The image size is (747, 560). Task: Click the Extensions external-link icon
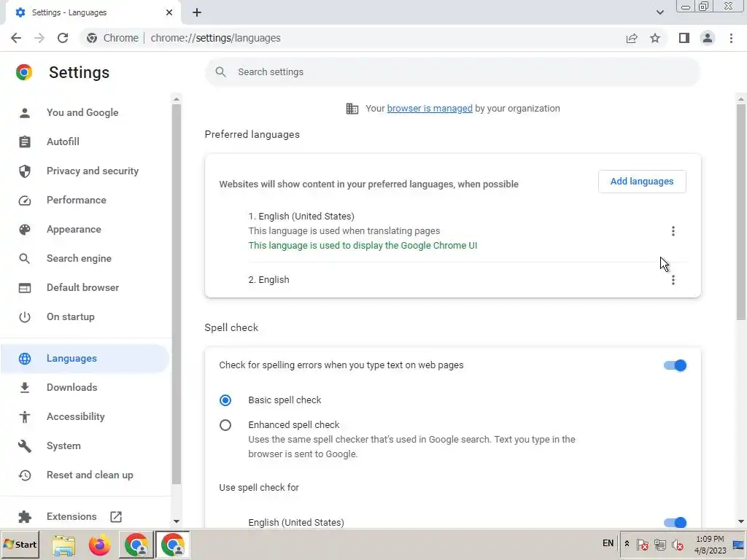(x=116, y=517)
